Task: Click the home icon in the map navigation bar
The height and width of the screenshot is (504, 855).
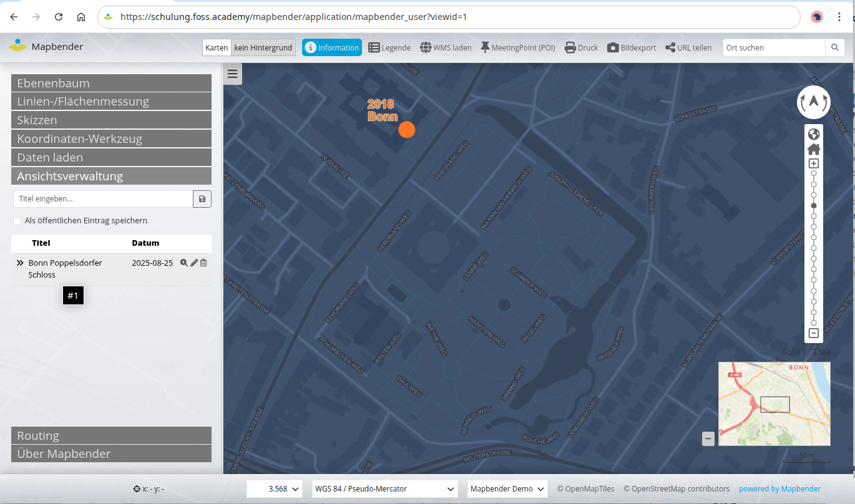Action: 814,149
